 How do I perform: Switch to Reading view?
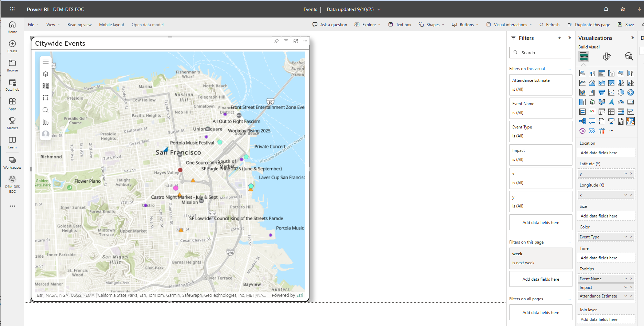(79, 25)
